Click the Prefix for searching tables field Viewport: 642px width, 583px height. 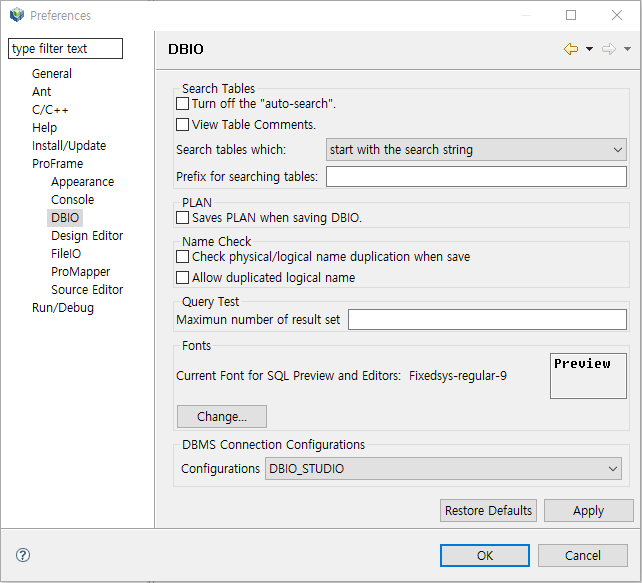476,177
